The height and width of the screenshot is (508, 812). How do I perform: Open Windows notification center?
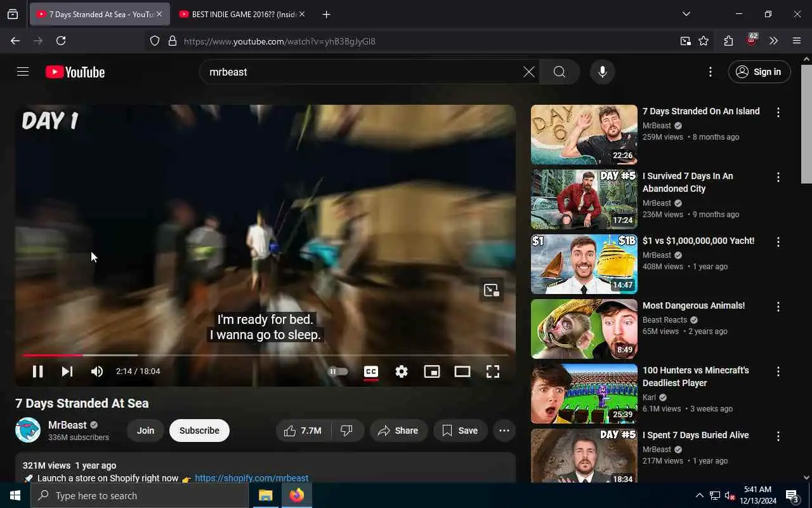click(792, 495)
